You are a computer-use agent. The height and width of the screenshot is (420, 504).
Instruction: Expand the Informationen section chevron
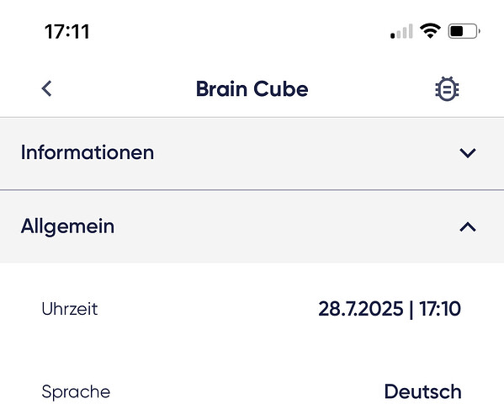point(468,153)
